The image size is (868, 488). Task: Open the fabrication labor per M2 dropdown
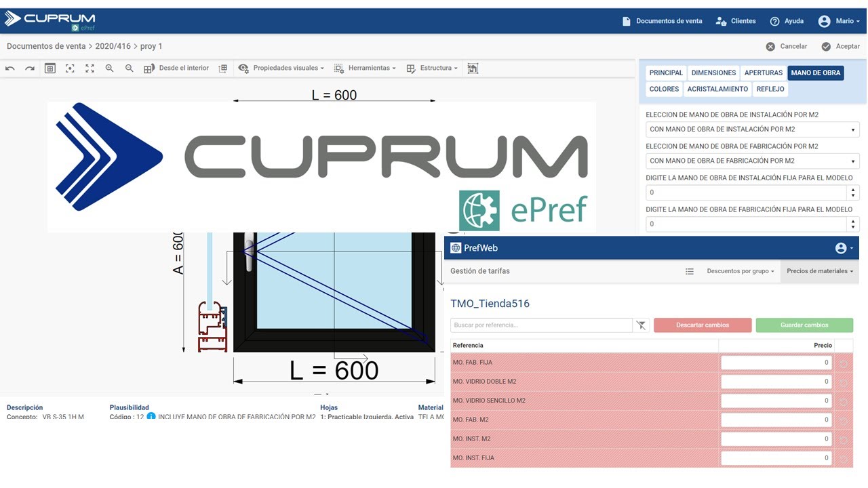[753, 161]
